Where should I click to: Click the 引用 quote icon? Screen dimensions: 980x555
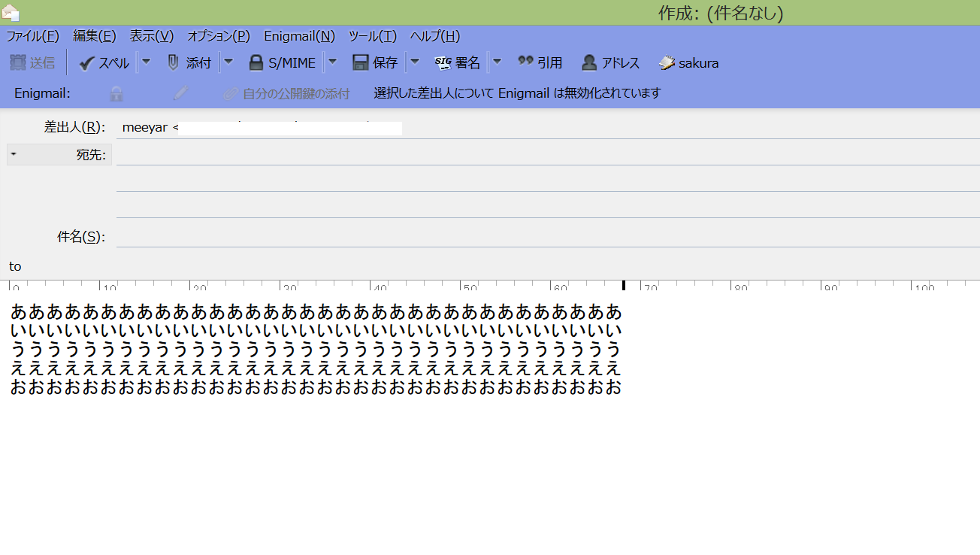tap(526, 62)
